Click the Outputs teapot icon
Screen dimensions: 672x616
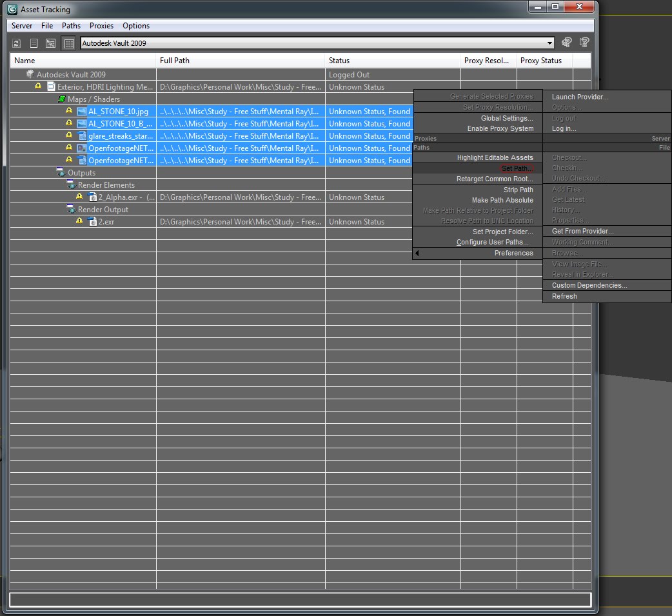tap(61, 172)
